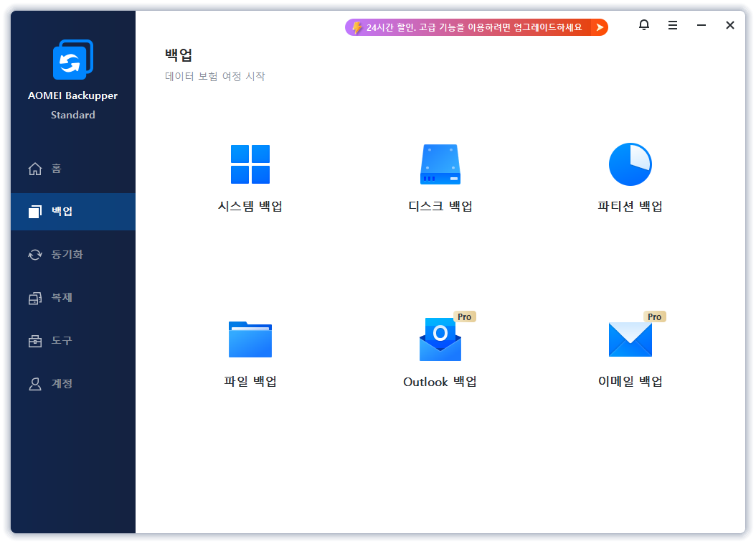Select the Outlook 백업 label
This screenshot has height=544, width=756.
440,382
